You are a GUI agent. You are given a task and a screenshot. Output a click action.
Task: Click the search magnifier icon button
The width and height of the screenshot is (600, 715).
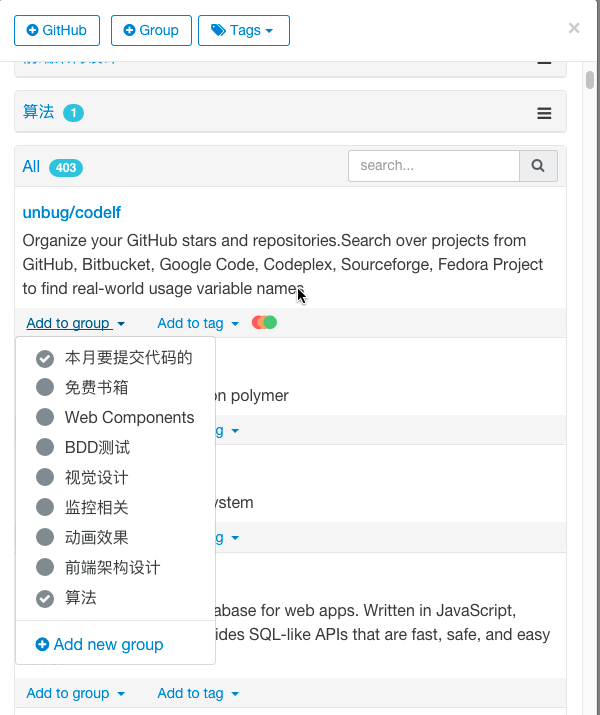coord(538,166)
